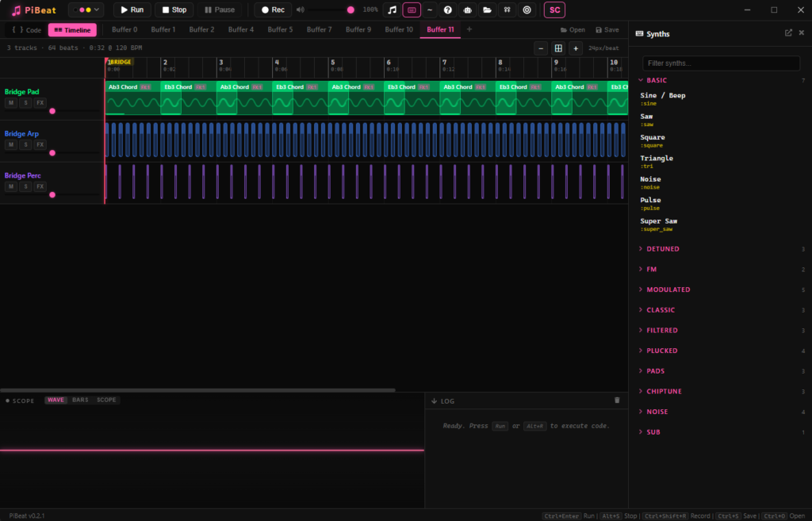
Task: Click the open folder icon in toolbar
Action: point(487,10)
